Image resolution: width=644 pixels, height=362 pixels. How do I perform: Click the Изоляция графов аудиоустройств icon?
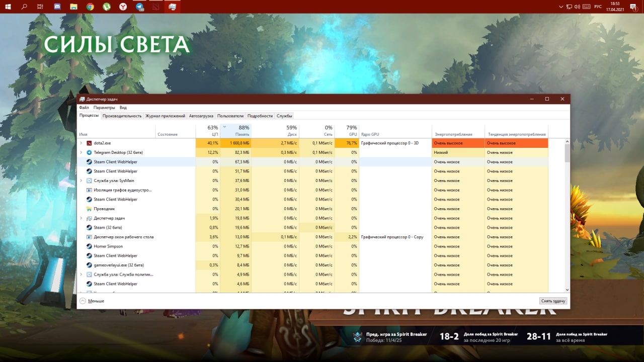point(89,190)
